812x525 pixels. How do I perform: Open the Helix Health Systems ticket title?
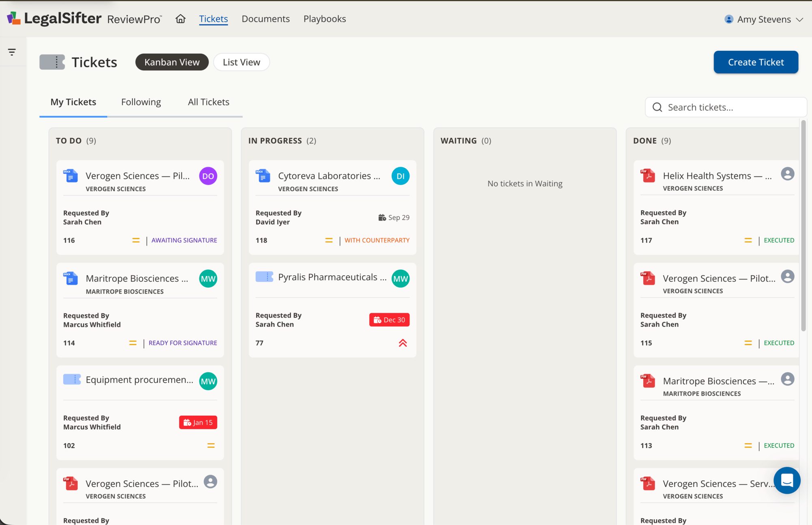717,176
